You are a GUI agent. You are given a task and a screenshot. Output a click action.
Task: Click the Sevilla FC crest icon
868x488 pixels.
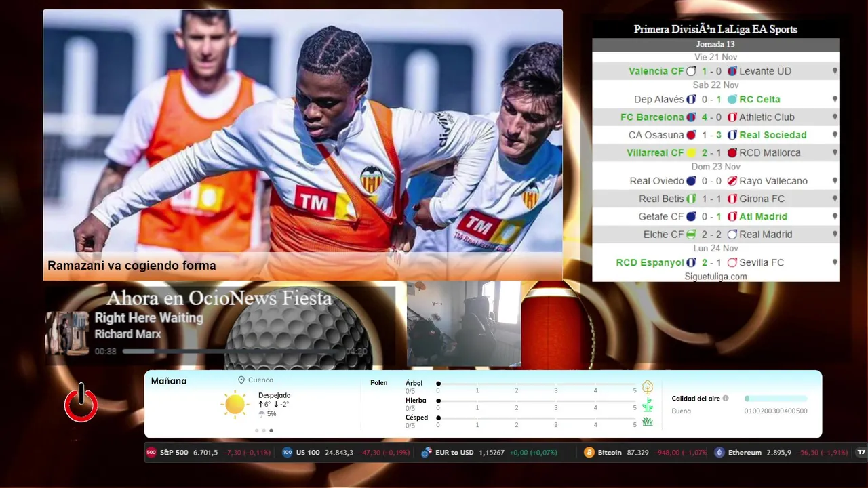(732, 262)
